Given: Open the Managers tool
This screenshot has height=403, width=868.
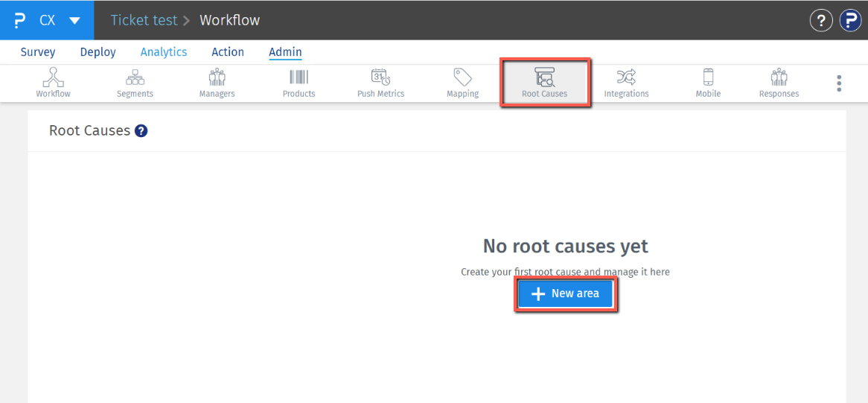Looking at the screenshot, I should 217,83.
